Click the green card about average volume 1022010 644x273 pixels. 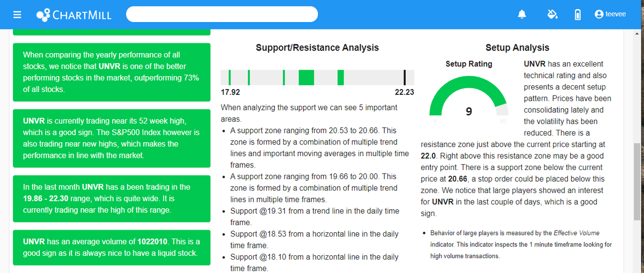pyautogui.click(x=111, y=247)
